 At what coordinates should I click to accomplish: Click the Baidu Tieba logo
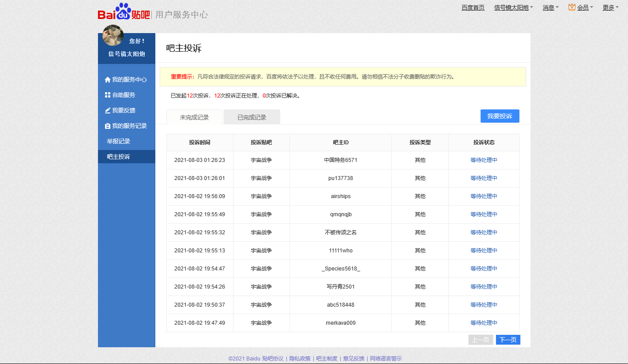click(124, 12)
